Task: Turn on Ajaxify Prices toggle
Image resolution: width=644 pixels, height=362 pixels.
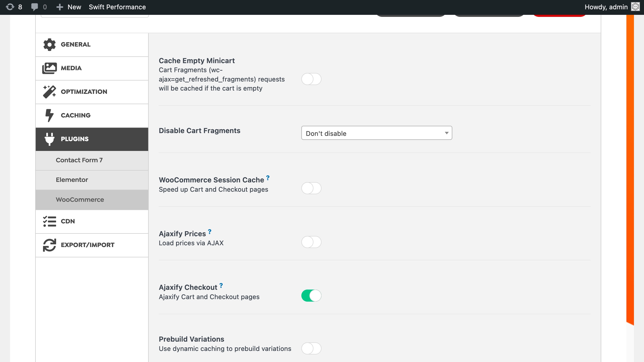Action: 311,242
